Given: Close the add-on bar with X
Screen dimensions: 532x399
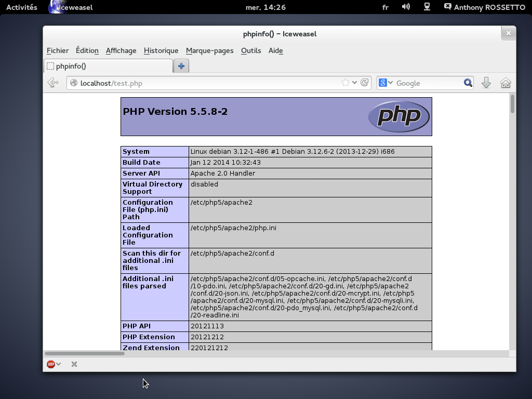Looking at the screenshot, I should [x=74, y=364].
